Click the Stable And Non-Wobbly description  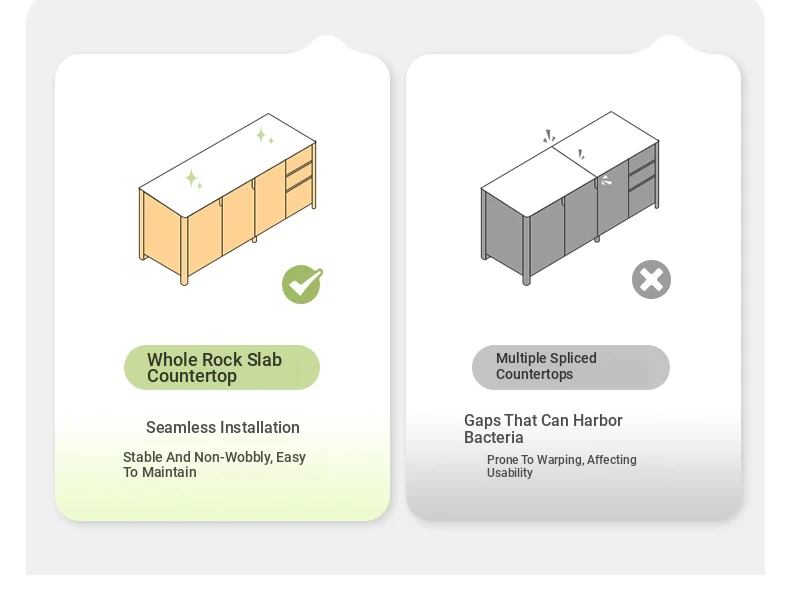click(215, 465)
